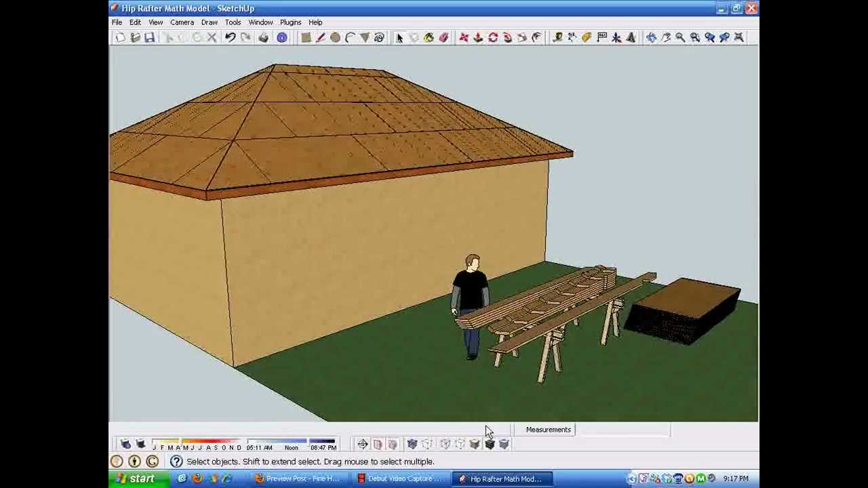Select the Text label tool
Screen dimensions: 868x488
pos(601,38)
